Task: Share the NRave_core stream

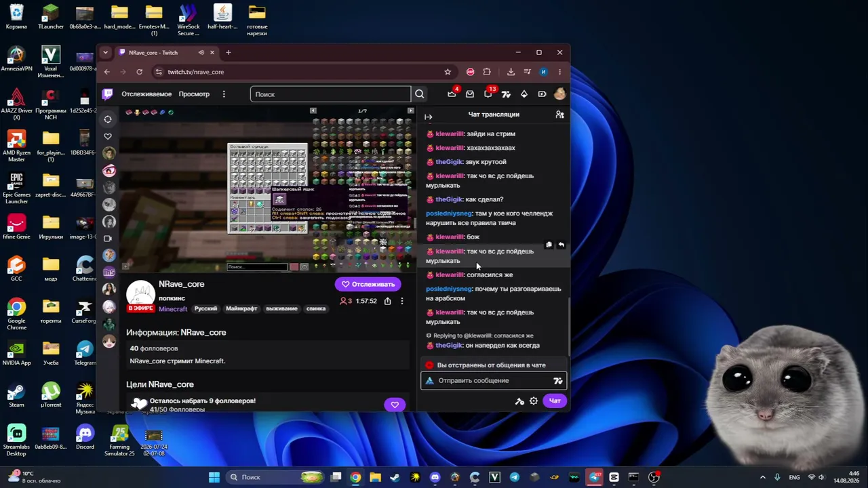Action: [387, 301]
